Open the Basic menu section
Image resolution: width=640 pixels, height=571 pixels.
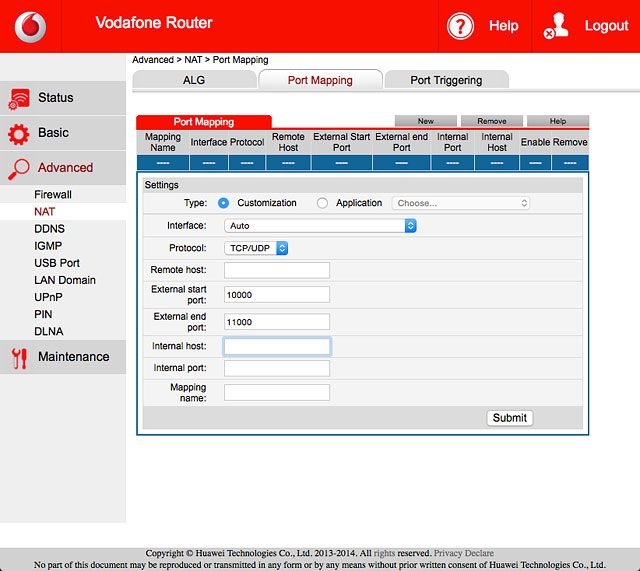63,133
